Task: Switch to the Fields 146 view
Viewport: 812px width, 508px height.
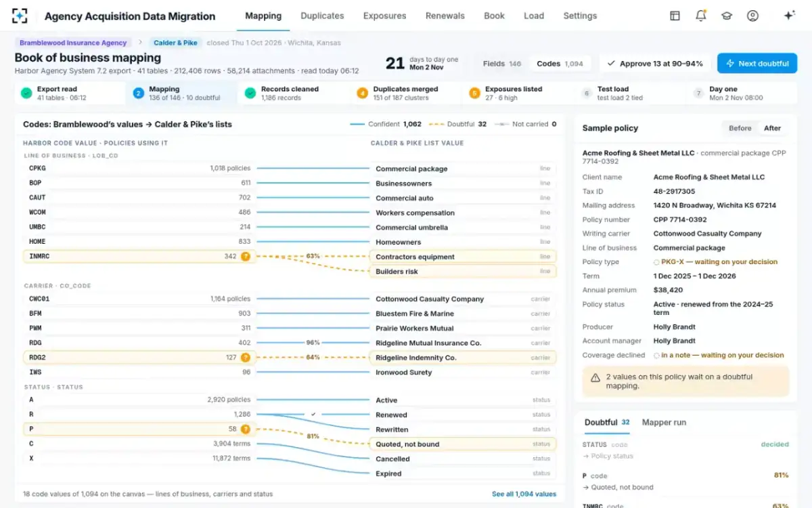Action: [502, 64]
